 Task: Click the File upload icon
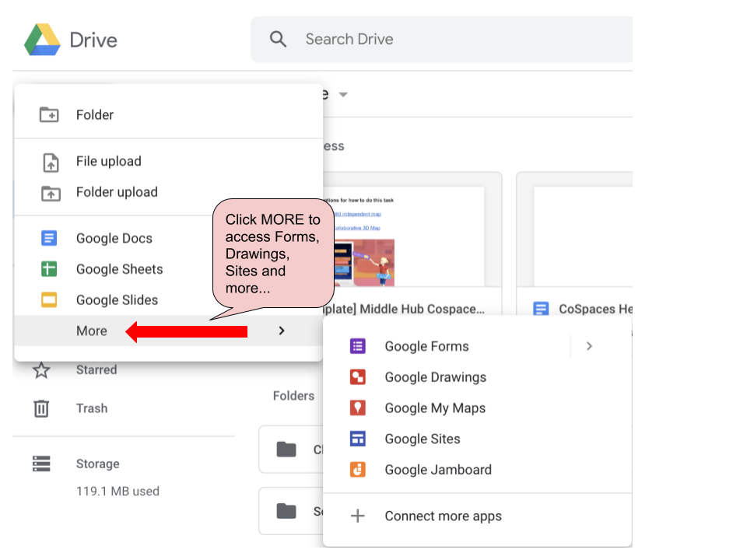point(51,162)
